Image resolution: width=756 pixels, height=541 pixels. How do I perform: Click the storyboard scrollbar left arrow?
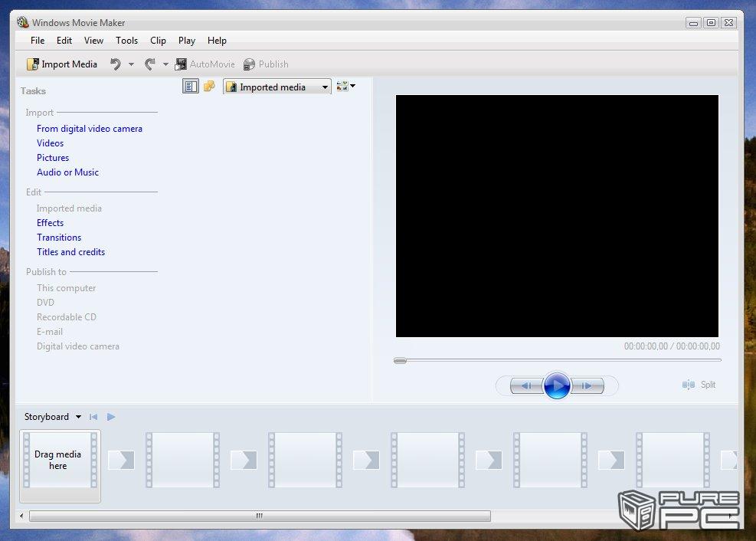coord(21,516)
